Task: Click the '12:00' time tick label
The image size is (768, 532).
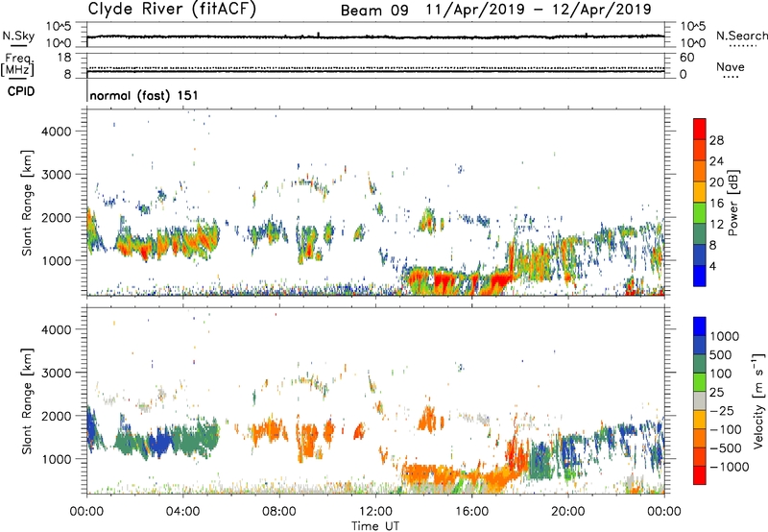Action: click(375, 512)
